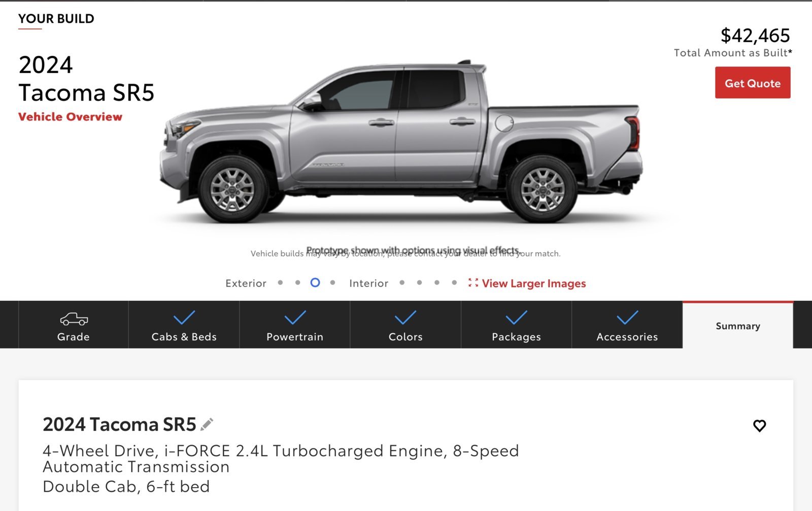Click the checkmark icon above Packages
Viewport: 812px width, 511px height.
pos(516,317)
